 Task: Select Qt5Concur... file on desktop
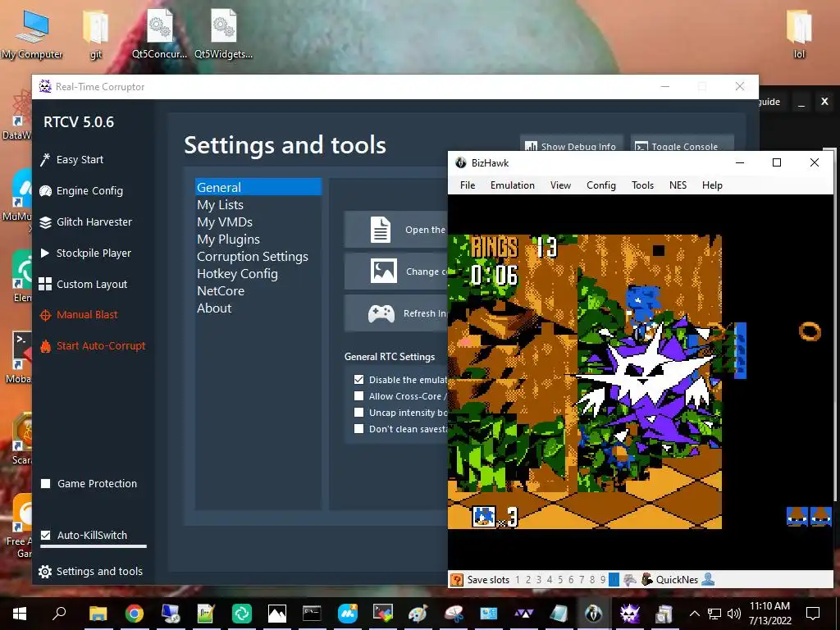160,34
